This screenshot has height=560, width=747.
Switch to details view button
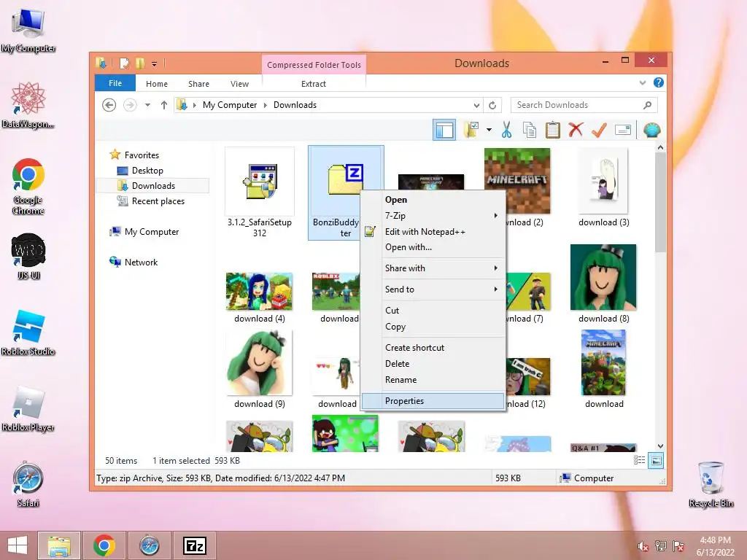[x=639, y=460]
